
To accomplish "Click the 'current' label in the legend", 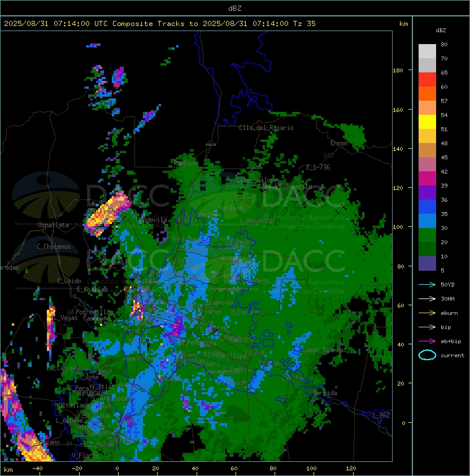I will pos(452,356).
